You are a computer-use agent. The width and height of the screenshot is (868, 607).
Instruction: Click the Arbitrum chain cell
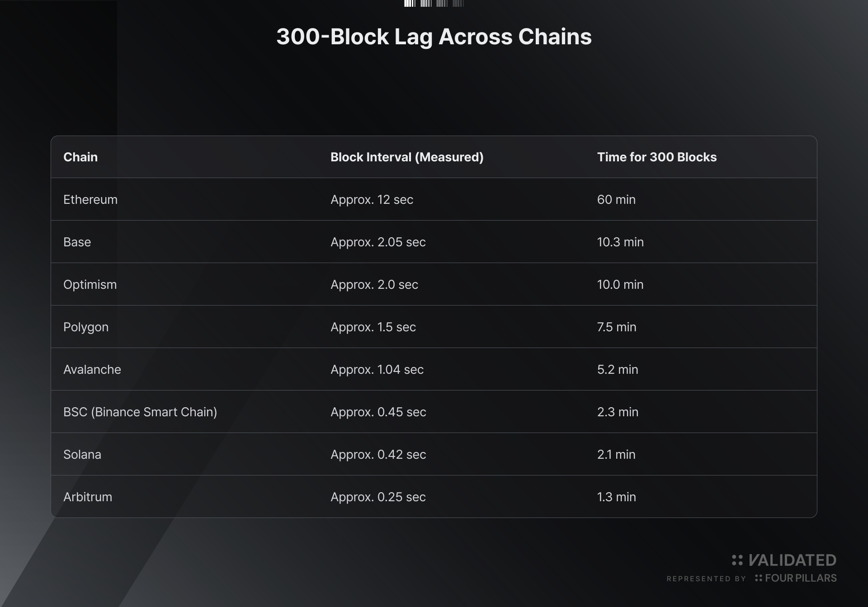click(x=88, y=497)
